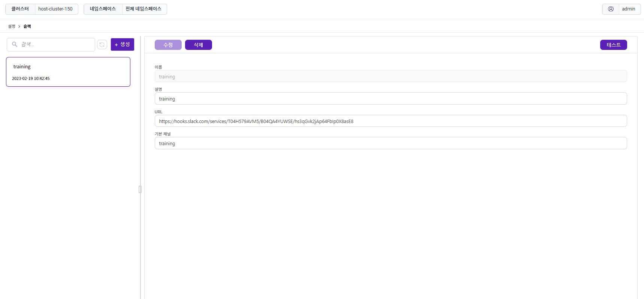Focus the 검색 search field
Screen dimensions: 644x299
click(x=51, y=45)
